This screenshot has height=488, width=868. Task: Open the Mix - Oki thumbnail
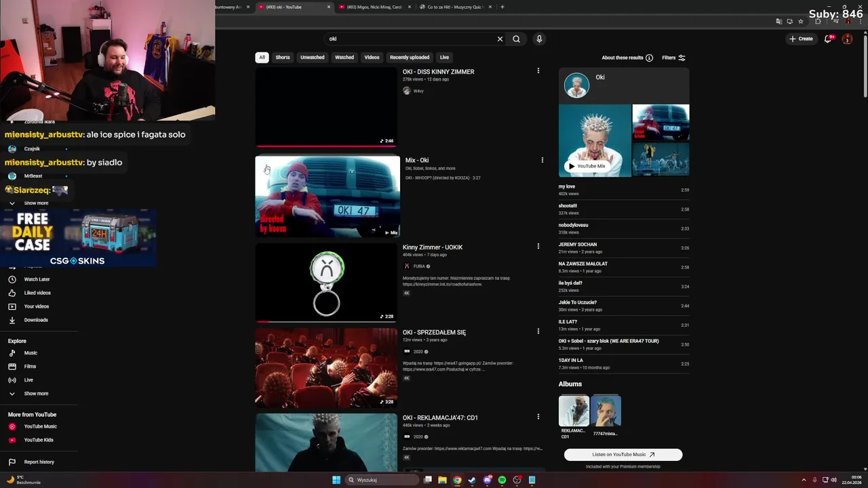[x=328, y=197]
